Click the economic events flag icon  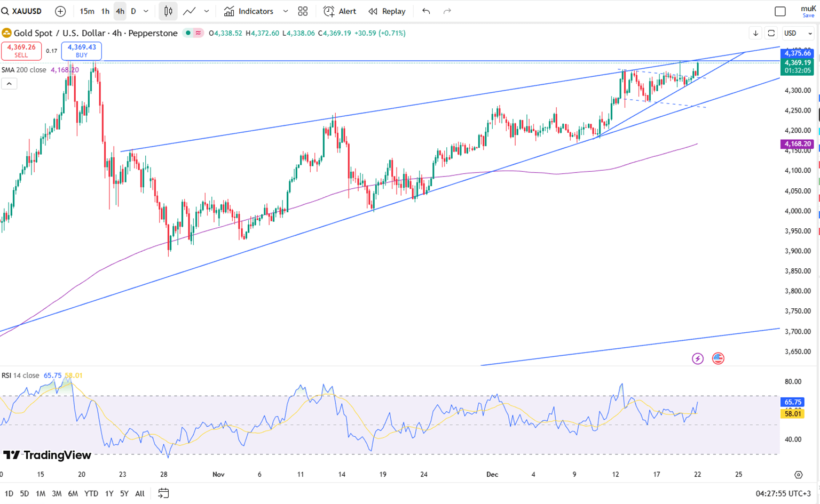click(718, 359)
